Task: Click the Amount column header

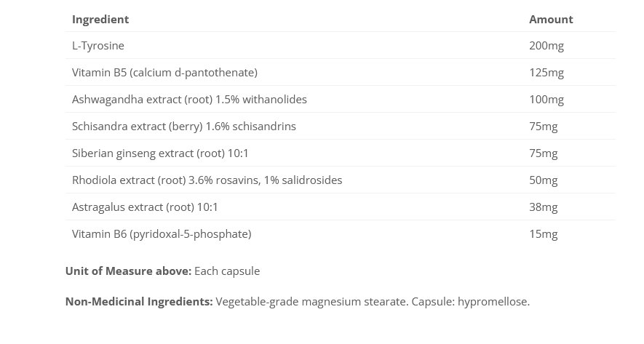Action: pos(551,20)
